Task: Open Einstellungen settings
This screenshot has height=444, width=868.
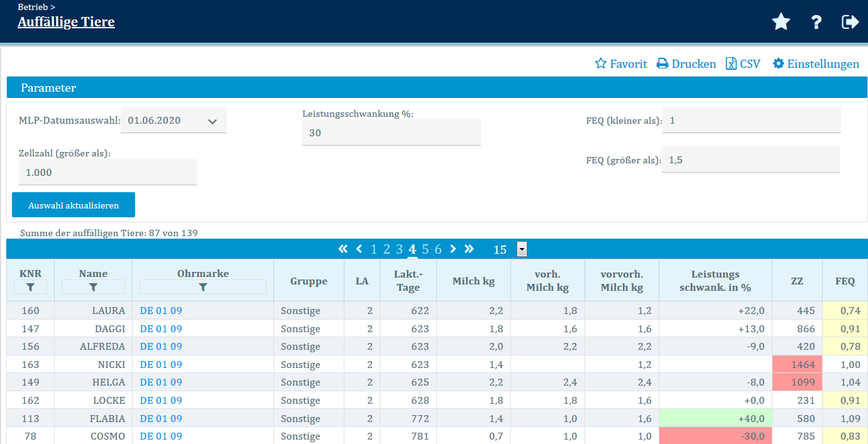Action: click(816, 64)
